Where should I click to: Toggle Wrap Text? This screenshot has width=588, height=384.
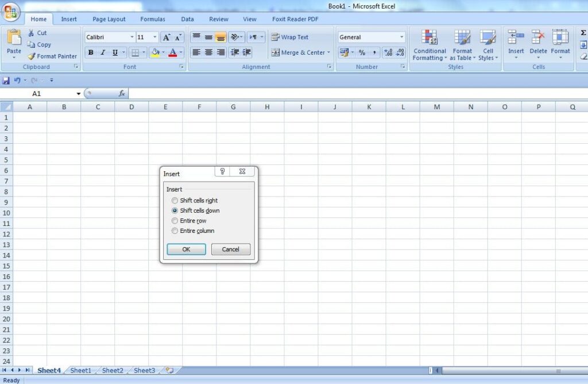289,37
